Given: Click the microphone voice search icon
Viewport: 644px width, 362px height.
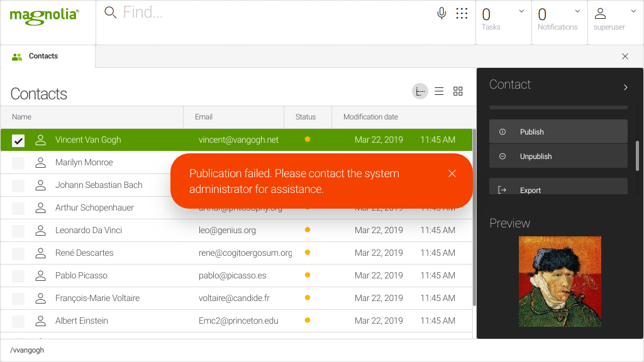Looking at the screenshot, I should click(441, 13).
